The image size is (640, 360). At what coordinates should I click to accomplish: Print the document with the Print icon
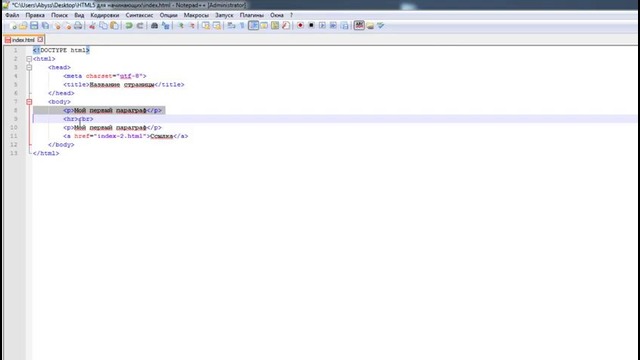pos(78,26)
